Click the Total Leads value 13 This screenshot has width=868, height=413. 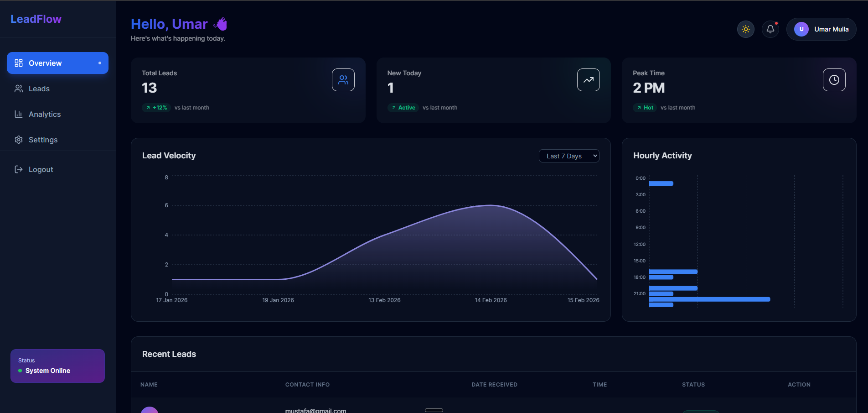coord(150,88)
